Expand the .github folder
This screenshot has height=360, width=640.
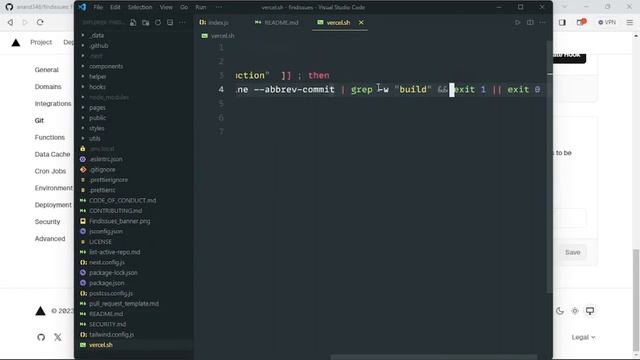tap(99, 46)
